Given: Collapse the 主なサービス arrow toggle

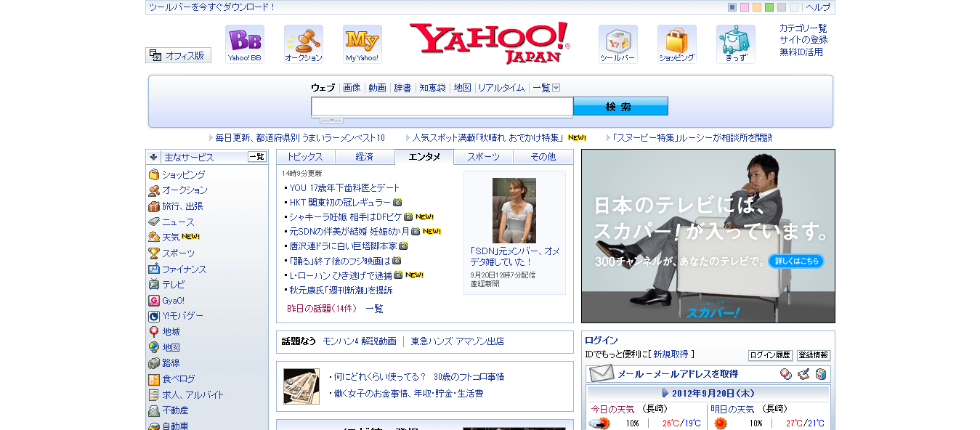Looking at the screenshot, I should [154, 157].
